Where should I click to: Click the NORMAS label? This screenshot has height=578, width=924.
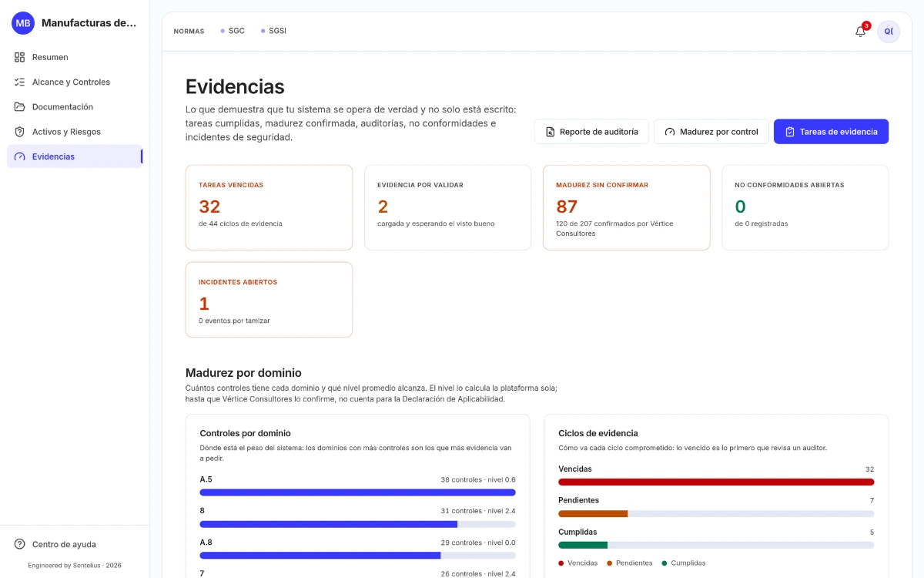tap(189, 32)
